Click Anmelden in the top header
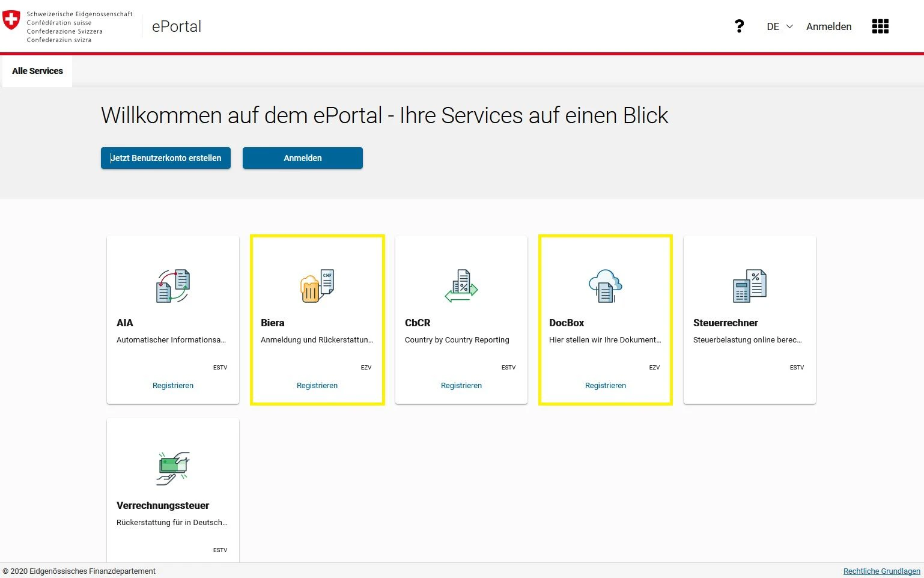 point(828,26)
